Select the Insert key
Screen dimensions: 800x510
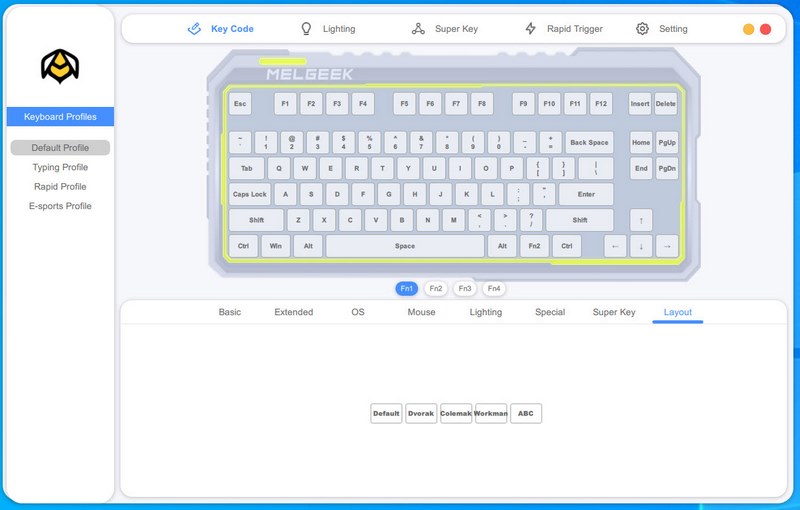(x=640, y=104)
